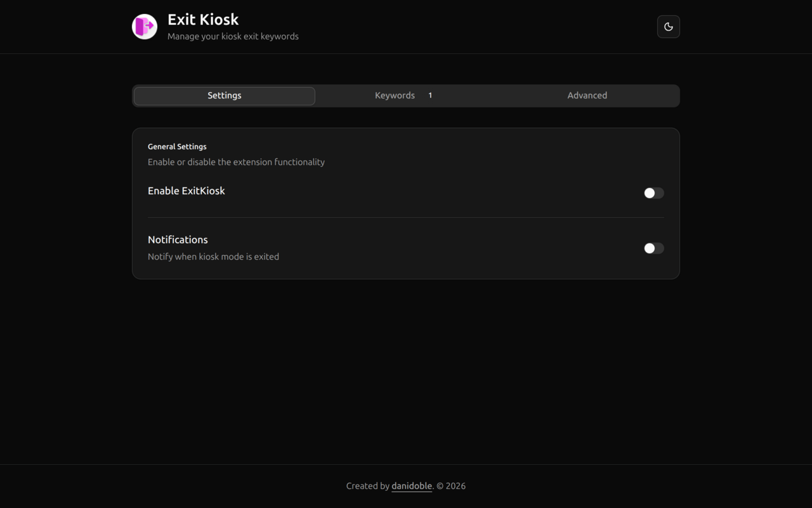The height and width of the screenshot is (508, 812).
Task: Click the Keywords count badge
Action: [x=430, y=96]
